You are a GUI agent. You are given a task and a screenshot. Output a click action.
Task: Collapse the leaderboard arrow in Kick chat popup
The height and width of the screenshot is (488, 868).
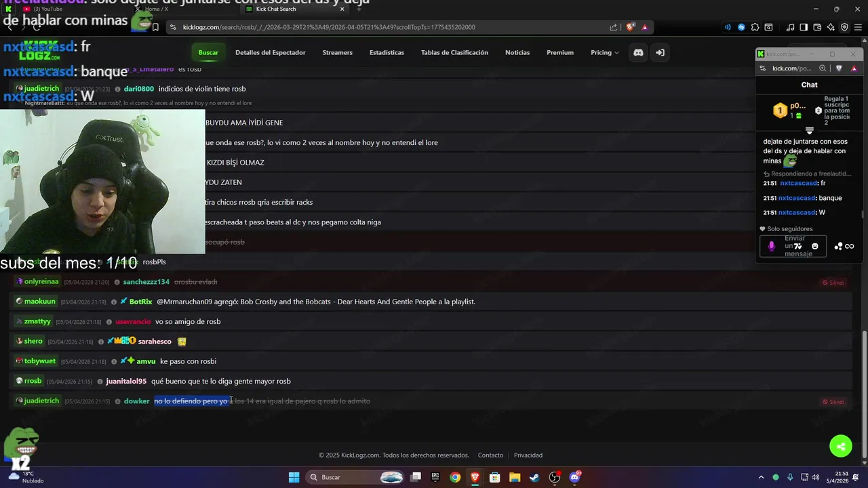pyautogui.click(x=809, y=130)
